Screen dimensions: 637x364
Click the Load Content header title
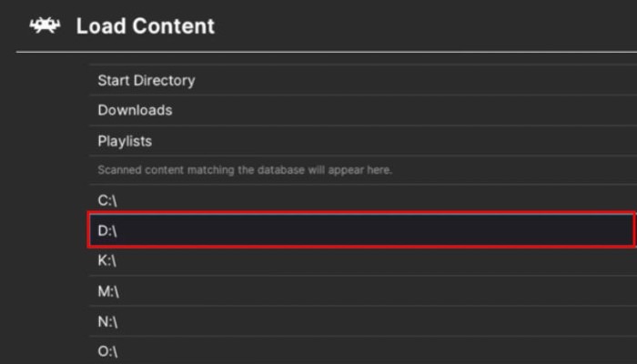(x=145, y=26)
